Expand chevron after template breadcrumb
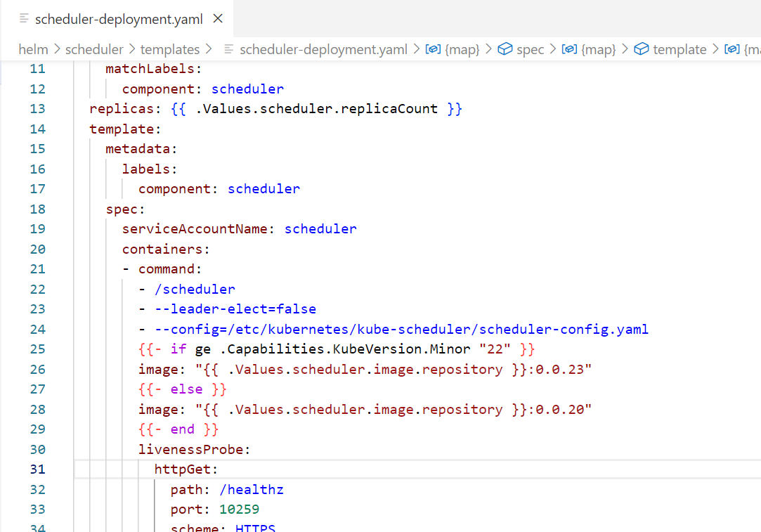Viewport: 761px width, 532px height. click(x=715, y=49)
